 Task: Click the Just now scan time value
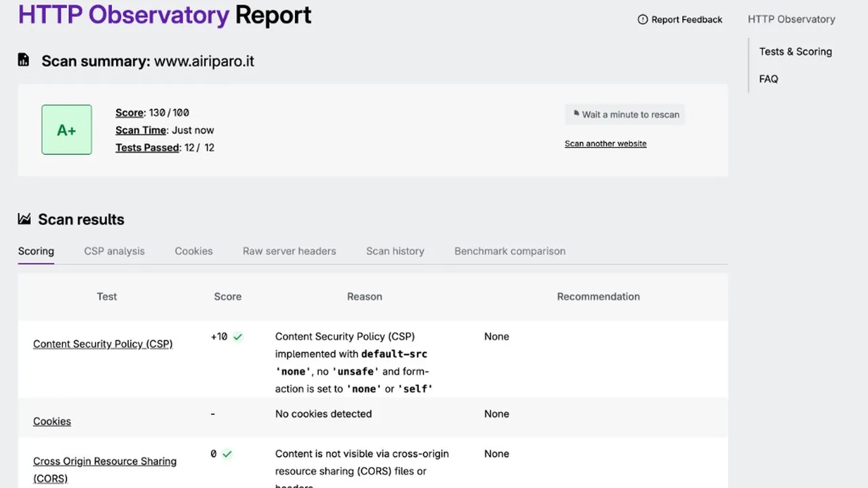click(x=192, y=130)
